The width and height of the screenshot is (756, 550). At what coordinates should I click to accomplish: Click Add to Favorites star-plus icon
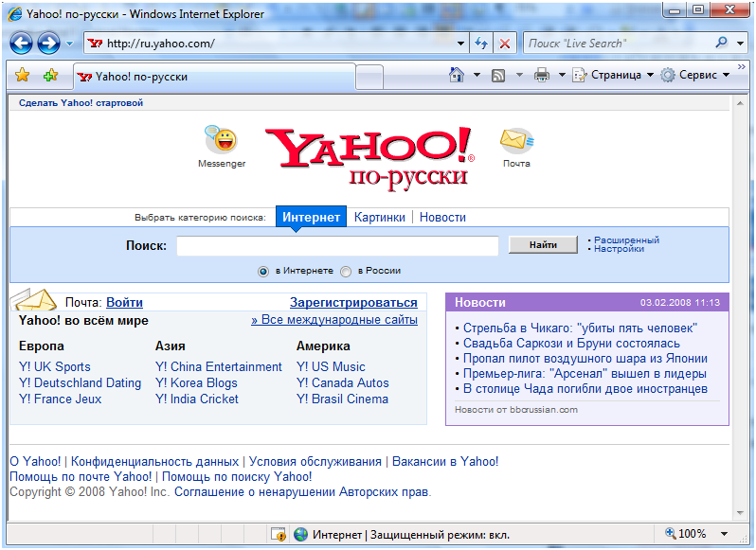pos(50,75)
